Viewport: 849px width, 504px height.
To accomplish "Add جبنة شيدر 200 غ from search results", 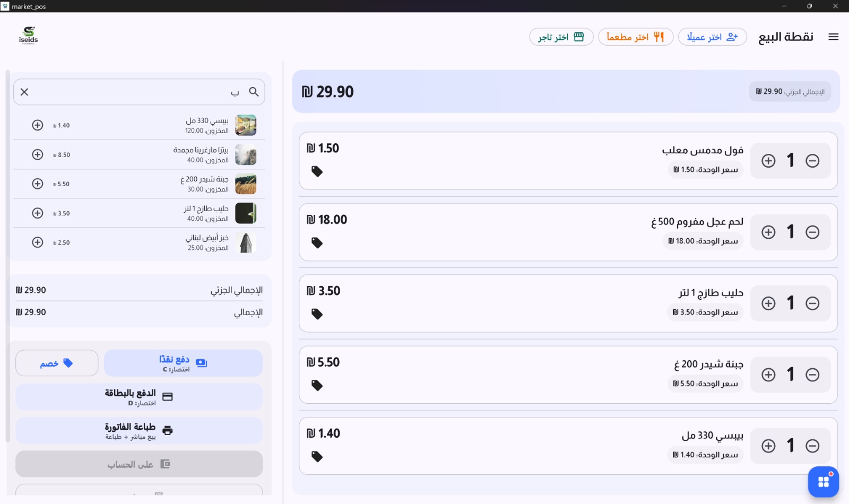I will [x=38, y=184].
